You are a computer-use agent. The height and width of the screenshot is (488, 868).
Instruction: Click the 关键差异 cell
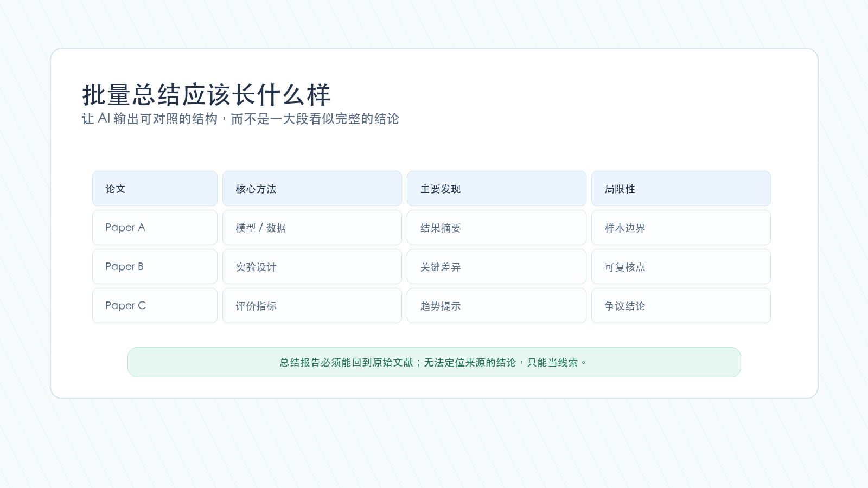pyautogui.click(x=496, y=267)
